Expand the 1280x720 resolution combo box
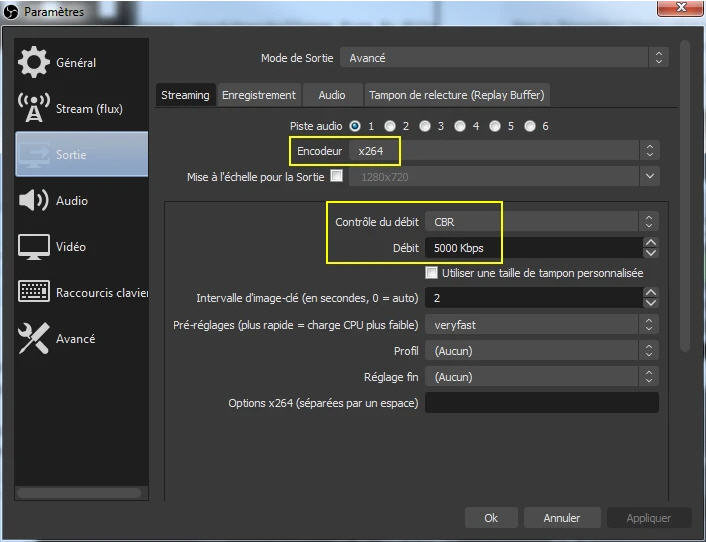 pyautogui.click(x=505, y=176)
